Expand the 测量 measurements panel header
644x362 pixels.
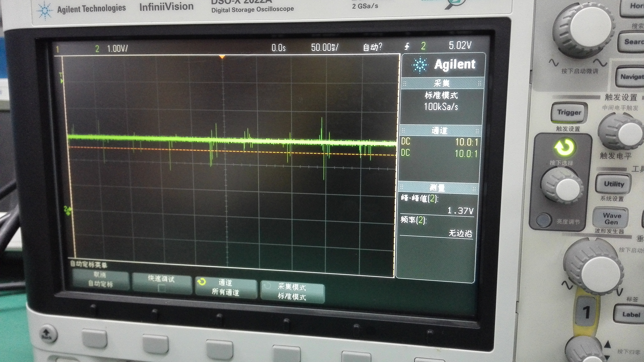[438, 187]
